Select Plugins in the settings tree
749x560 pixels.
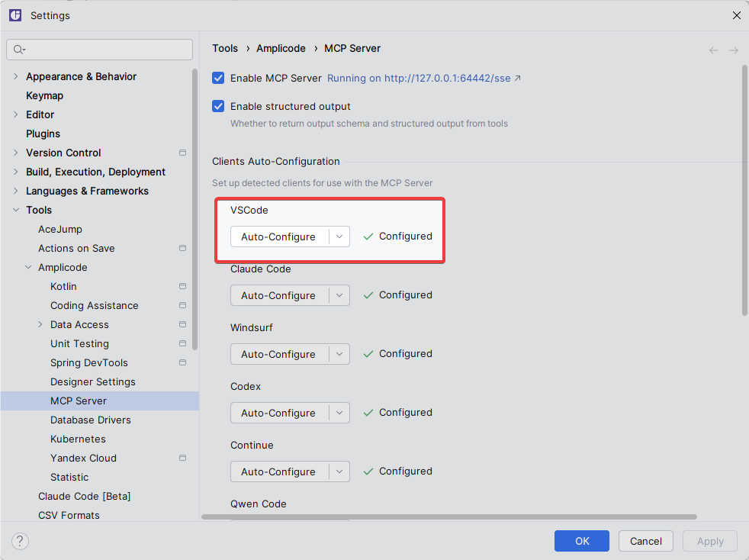[x=43, y=134]
